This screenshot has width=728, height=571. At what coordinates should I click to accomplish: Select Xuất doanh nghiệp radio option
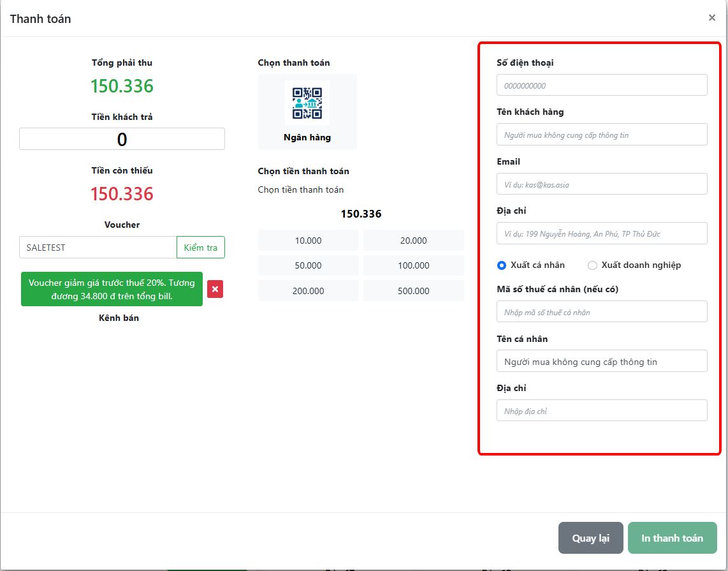(x=592, y=265)
